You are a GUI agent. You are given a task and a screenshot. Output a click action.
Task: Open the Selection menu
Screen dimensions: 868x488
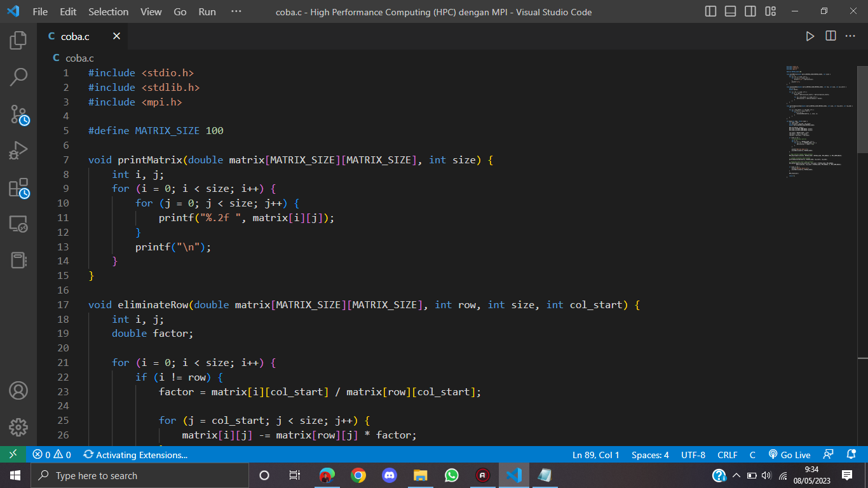click(108, 11)
